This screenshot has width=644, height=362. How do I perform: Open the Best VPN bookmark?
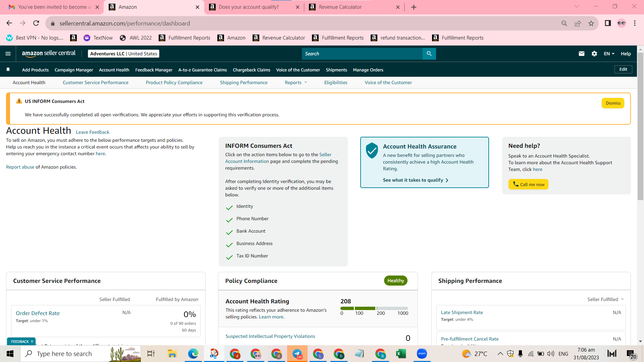[x=35, y=38]
